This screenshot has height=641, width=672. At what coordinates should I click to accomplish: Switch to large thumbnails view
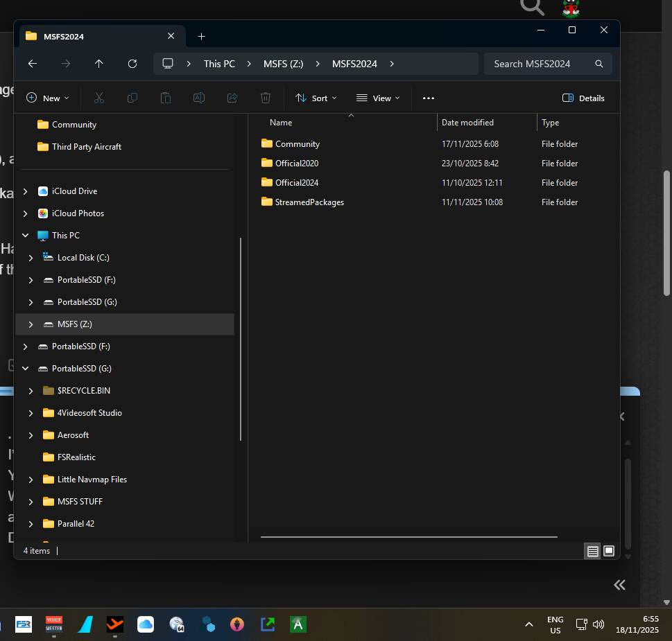click(x=609, y=551)
